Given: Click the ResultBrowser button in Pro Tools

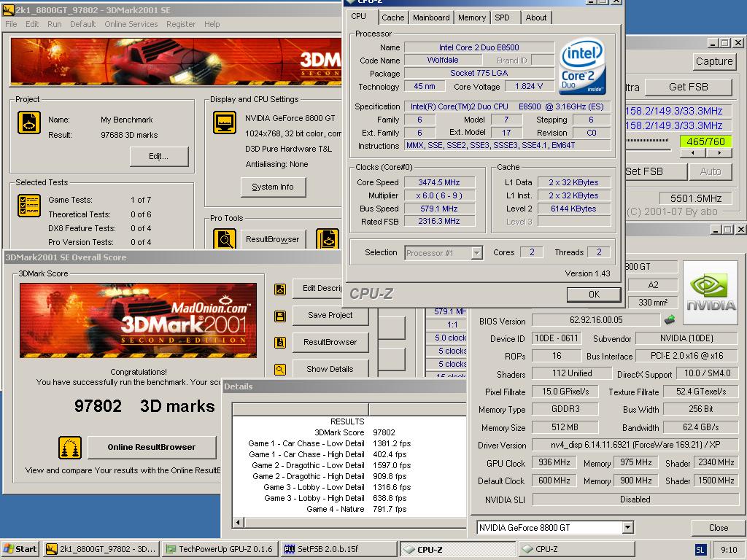Looking at the screenshot, I should click(x=273, y=239).
